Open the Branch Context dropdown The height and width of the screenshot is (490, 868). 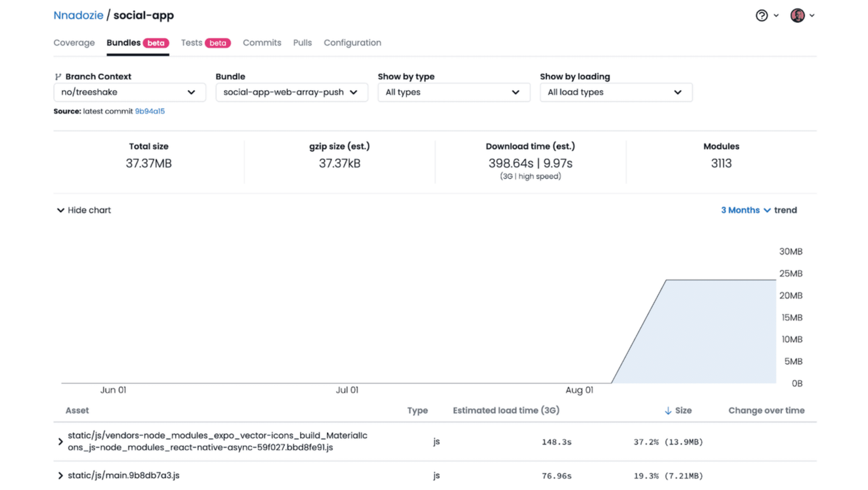pyautogui.click(x=129, y=92)
